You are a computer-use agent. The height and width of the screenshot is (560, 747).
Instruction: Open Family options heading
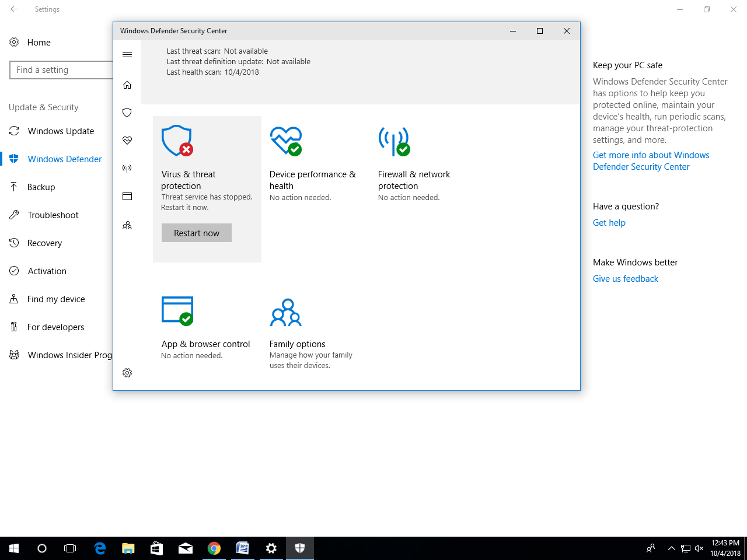pos(298,344)
